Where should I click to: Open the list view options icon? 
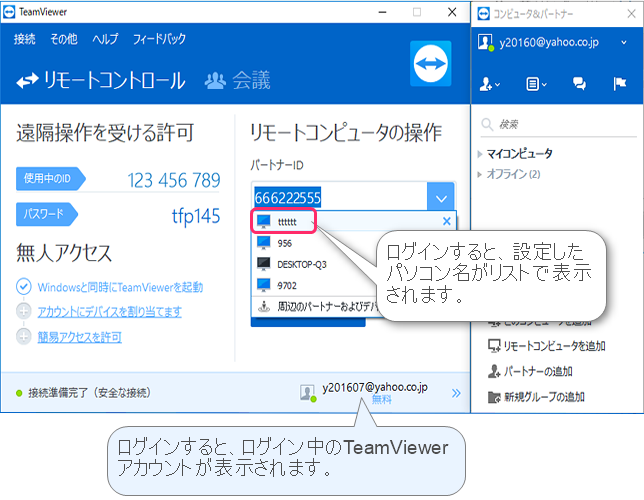point(536,84)
